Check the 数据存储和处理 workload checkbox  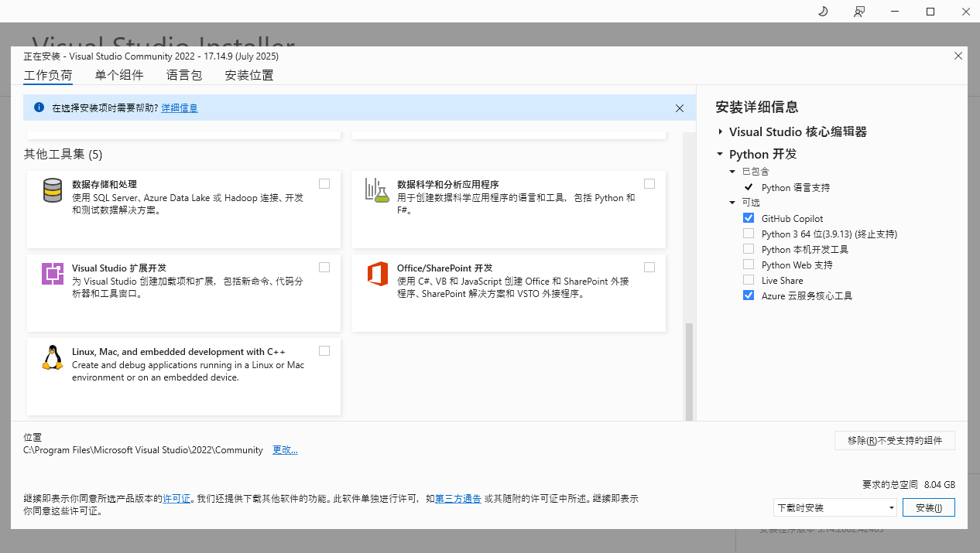click(324, 183)
